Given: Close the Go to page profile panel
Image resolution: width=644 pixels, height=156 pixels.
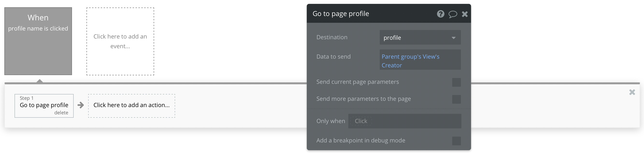Looking at the screenshot, I should click(x=465, y=14).
